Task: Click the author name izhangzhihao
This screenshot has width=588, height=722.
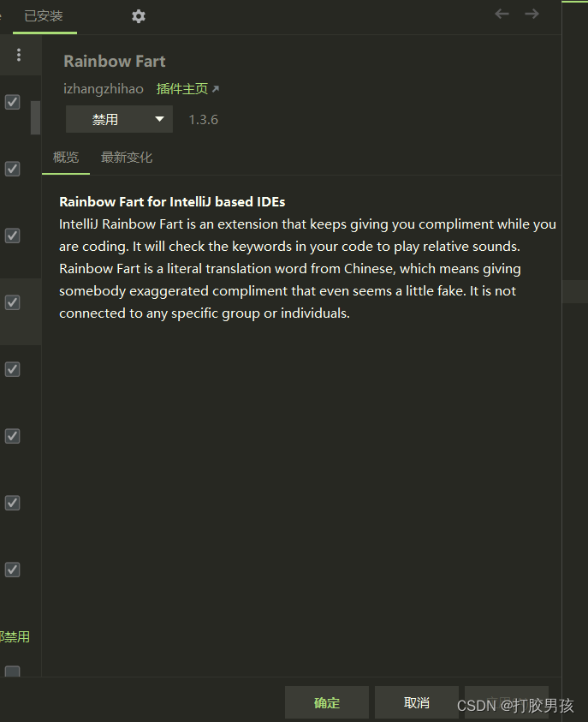Action: [x=104, y=89]
